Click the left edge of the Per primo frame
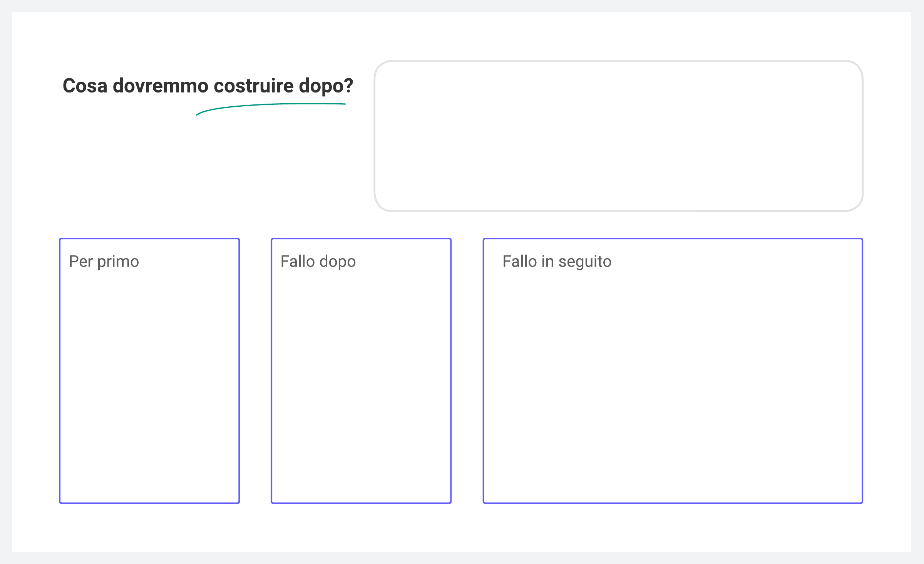The width and height of the screenshot is (924, 564). 60,371
